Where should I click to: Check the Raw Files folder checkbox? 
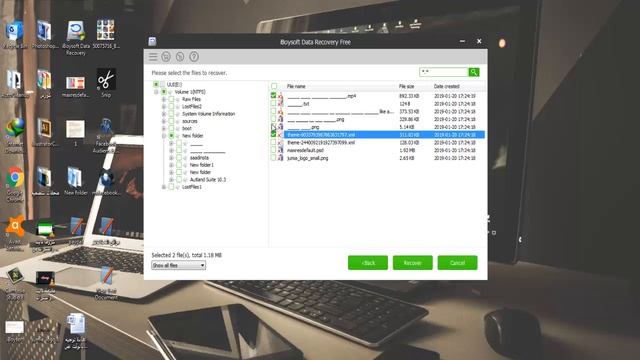tap(171, 99)
